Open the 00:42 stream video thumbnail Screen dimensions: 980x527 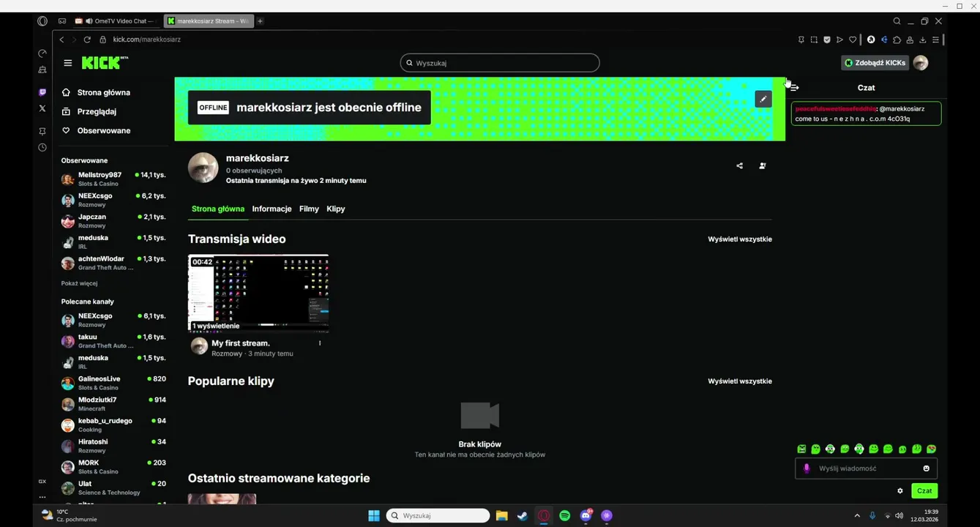click(258, 294)
